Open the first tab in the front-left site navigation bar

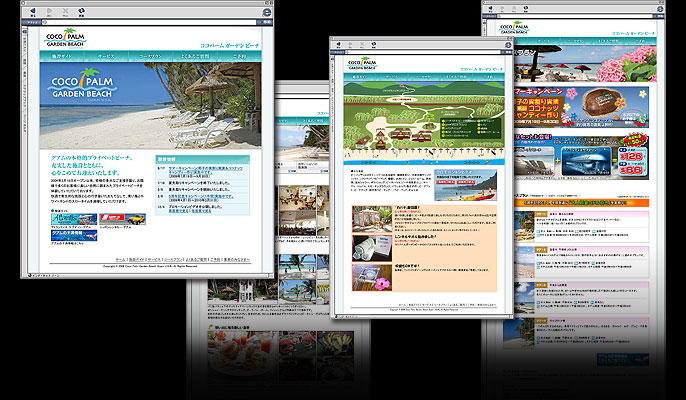62,56
